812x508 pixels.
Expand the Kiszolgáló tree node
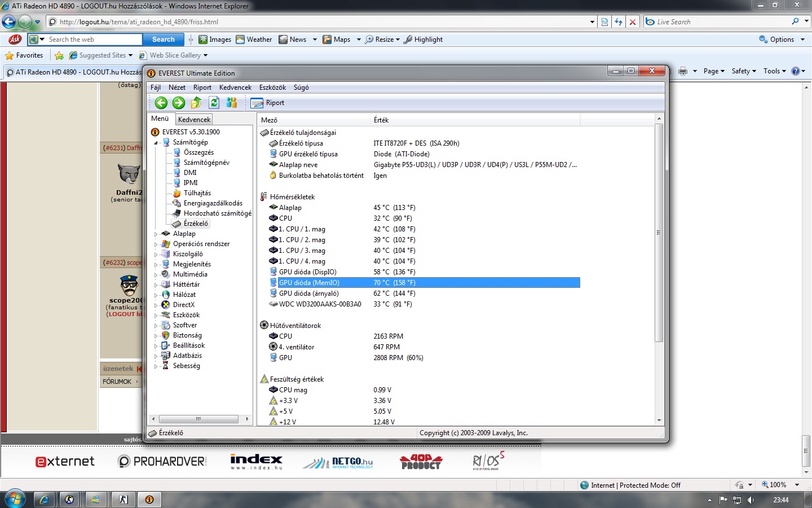(x=156, y=254)
